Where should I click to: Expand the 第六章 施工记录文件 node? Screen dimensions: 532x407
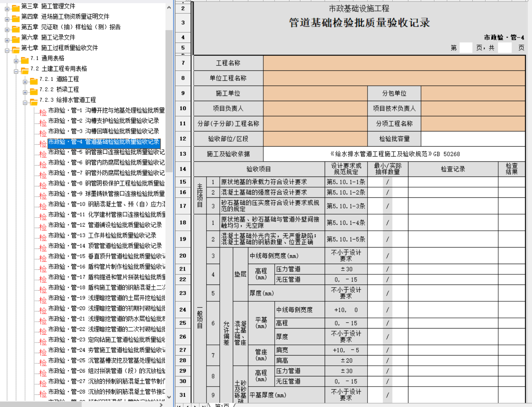click(7, 40)
